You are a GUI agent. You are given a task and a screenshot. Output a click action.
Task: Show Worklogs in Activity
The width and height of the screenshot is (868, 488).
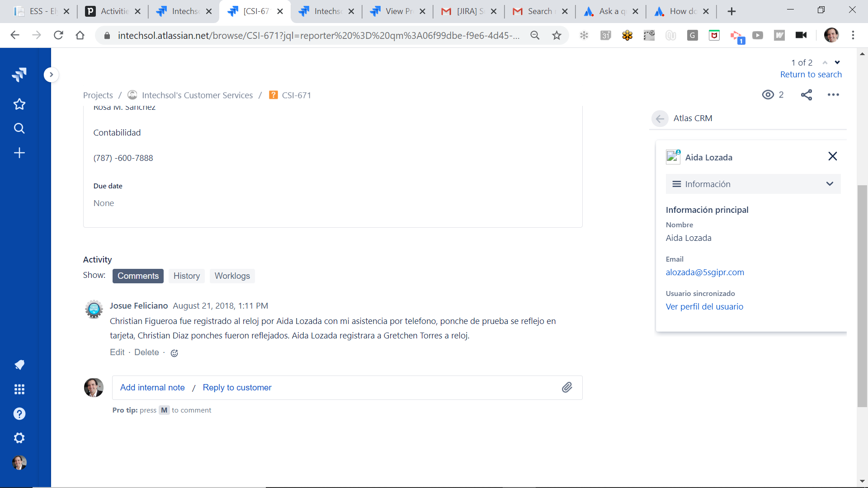tap(232, 276)
